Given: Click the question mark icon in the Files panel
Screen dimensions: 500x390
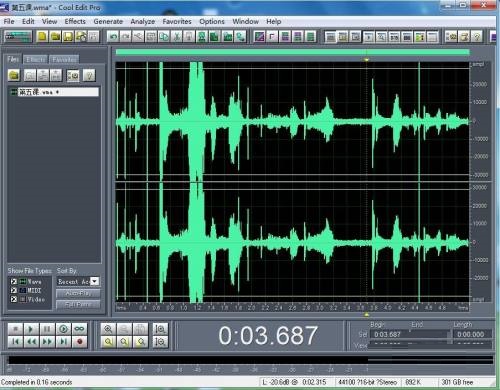Looking at the screenshot, I should (x=89, y=75).
